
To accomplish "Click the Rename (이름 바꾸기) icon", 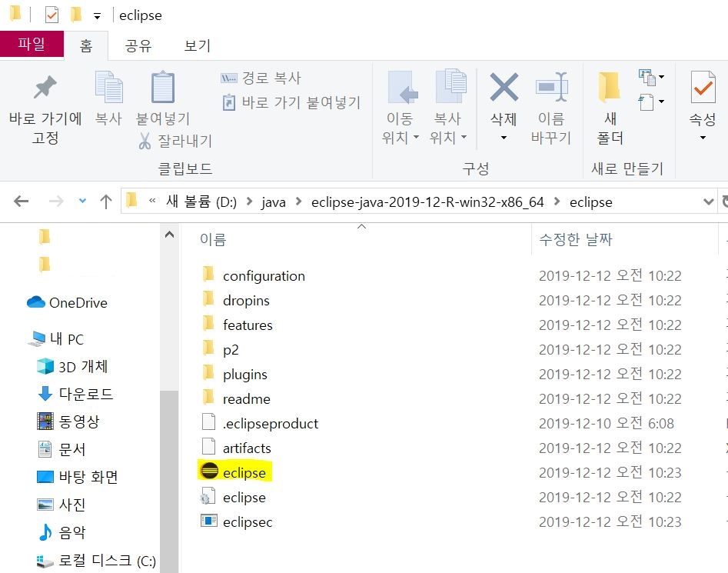I will (x=551, y=87).
